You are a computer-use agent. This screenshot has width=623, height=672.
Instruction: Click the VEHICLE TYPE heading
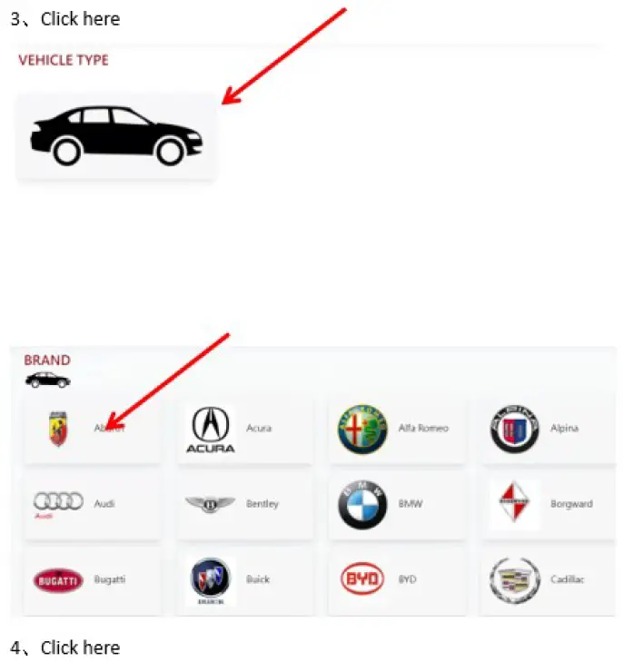pyautogui.click(x=64, y=60)
